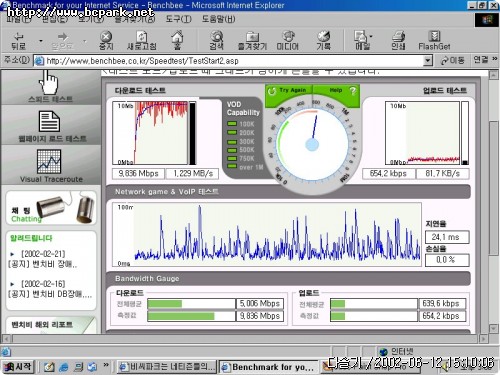Click Try Again on the speed gauge
Screen dimensions: 500x375
coord(289,90)
